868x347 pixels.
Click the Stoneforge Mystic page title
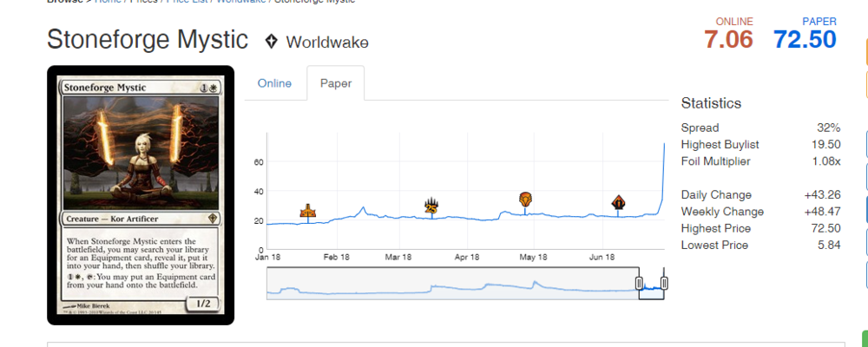148,41
